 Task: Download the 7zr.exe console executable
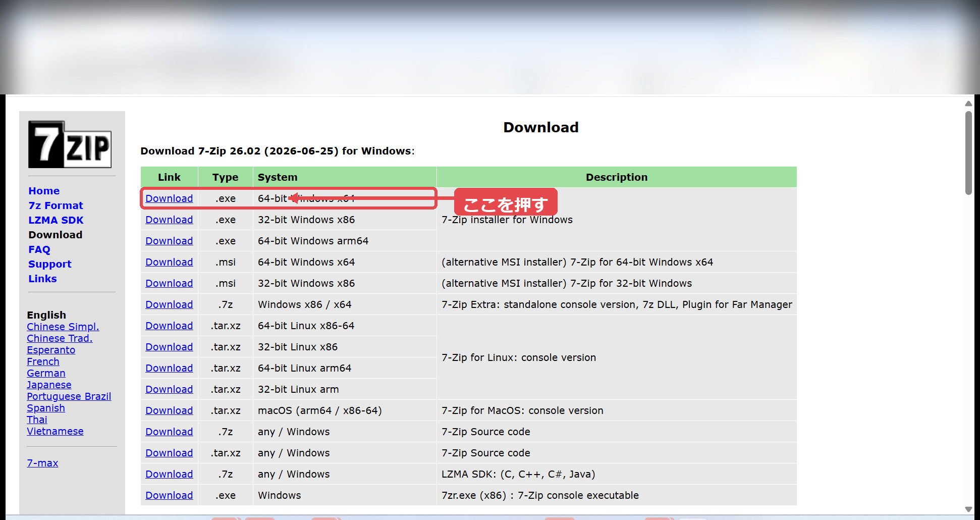tap(169, 495)
